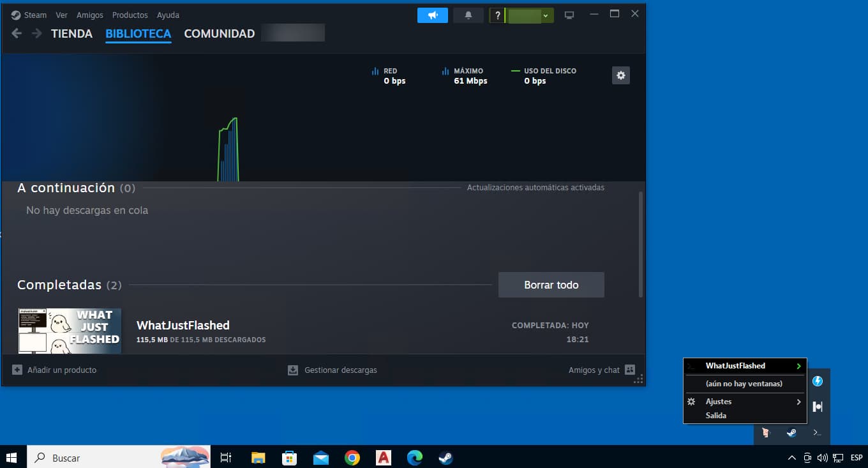Click the plus icon beside Añadir un producto
868x468 pixels.
click(x=17, y=370)
